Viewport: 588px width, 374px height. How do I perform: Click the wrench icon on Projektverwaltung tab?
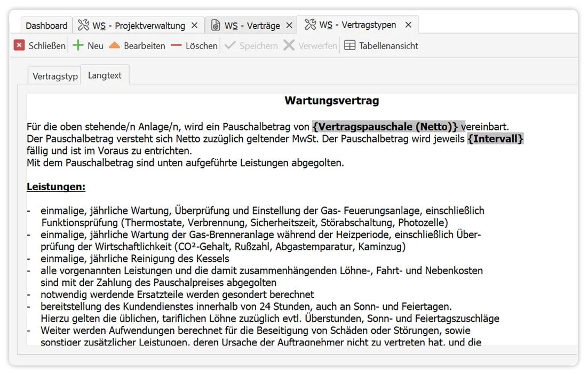pos(83,26)
